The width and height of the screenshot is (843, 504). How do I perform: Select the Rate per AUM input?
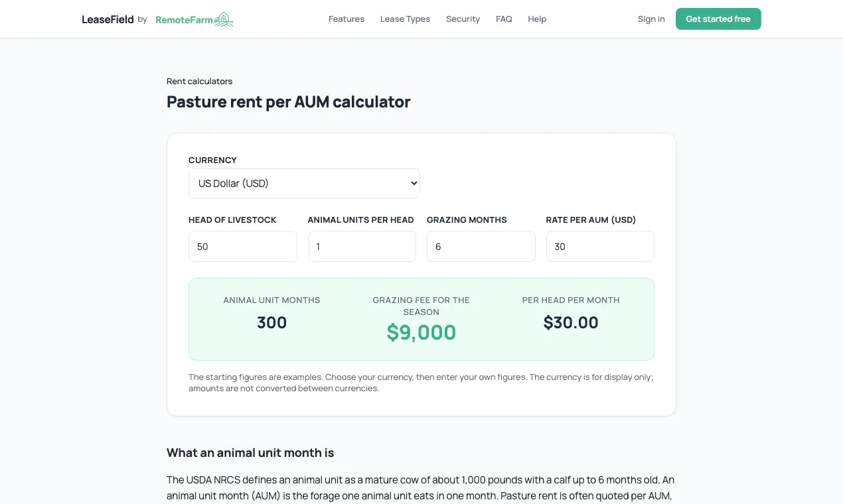click(600, 247)
